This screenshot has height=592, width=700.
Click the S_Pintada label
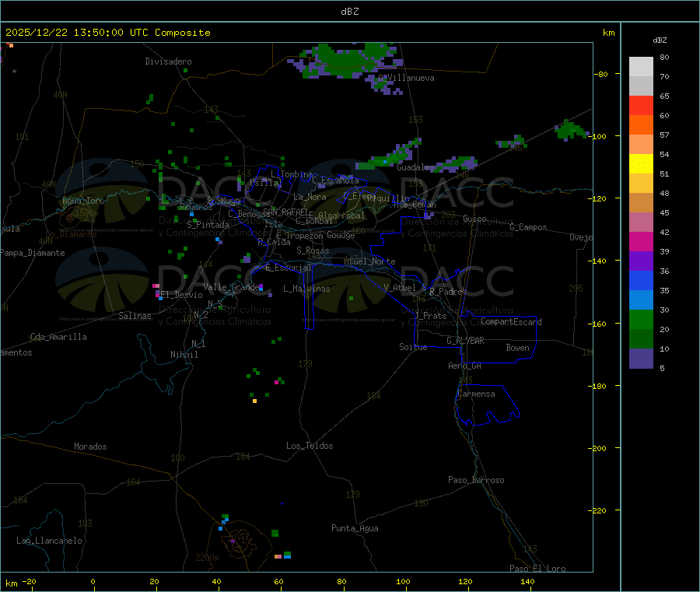tap(208, 225)
